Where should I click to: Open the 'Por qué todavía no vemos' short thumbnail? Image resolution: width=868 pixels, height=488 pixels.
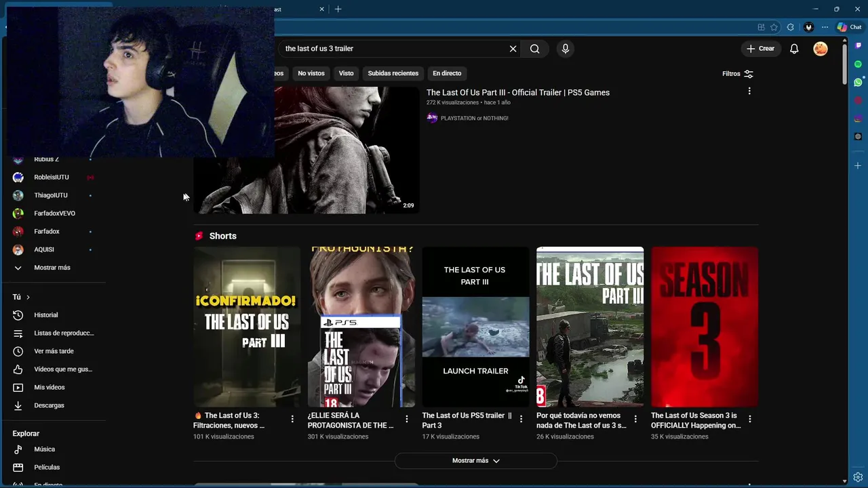590,327
